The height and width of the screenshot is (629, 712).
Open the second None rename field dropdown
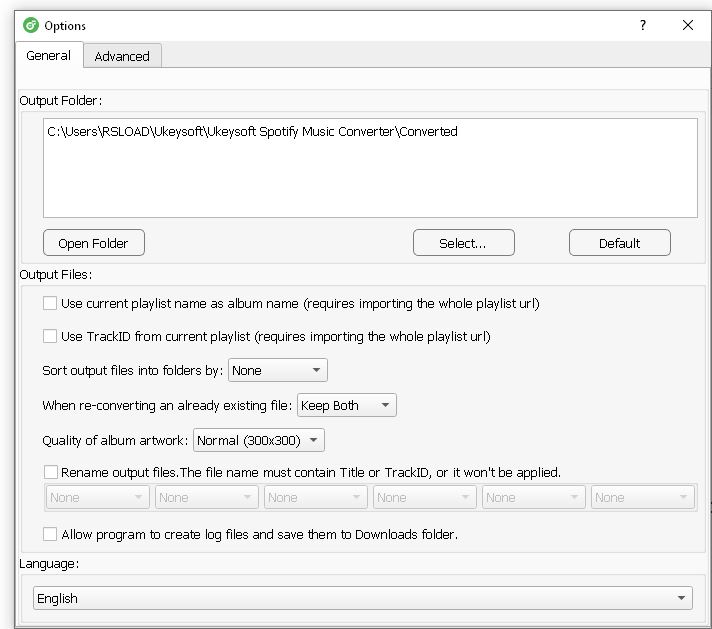tap(206, 497)
